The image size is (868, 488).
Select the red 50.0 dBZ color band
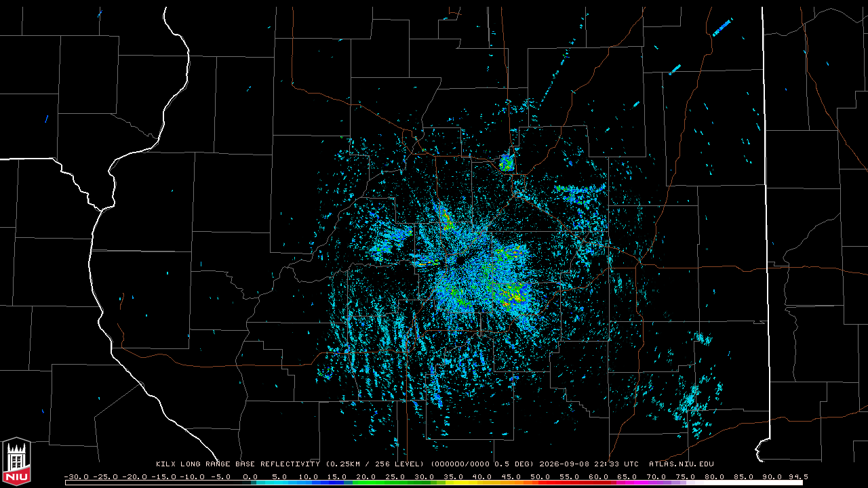(542, 483)
